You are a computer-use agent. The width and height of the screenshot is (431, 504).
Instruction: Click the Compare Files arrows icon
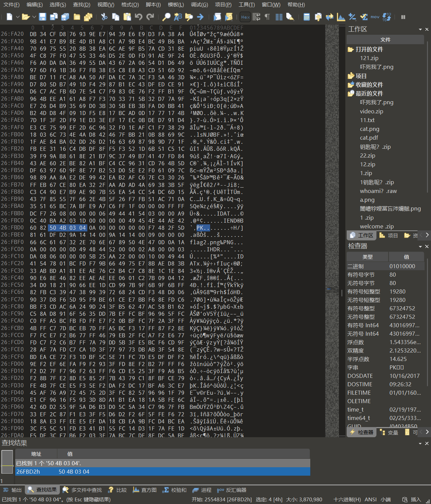329,17
